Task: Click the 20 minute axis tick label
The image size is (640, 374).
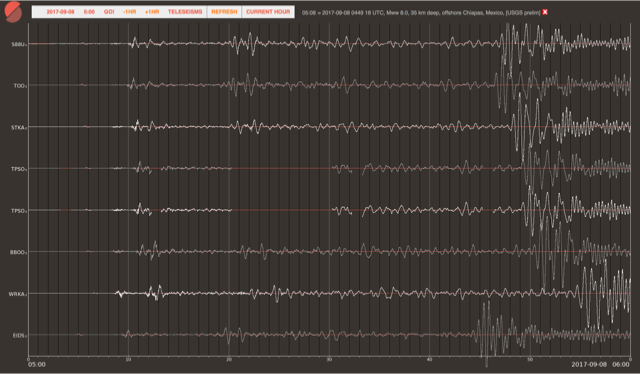Action: (x=229, y=359)
